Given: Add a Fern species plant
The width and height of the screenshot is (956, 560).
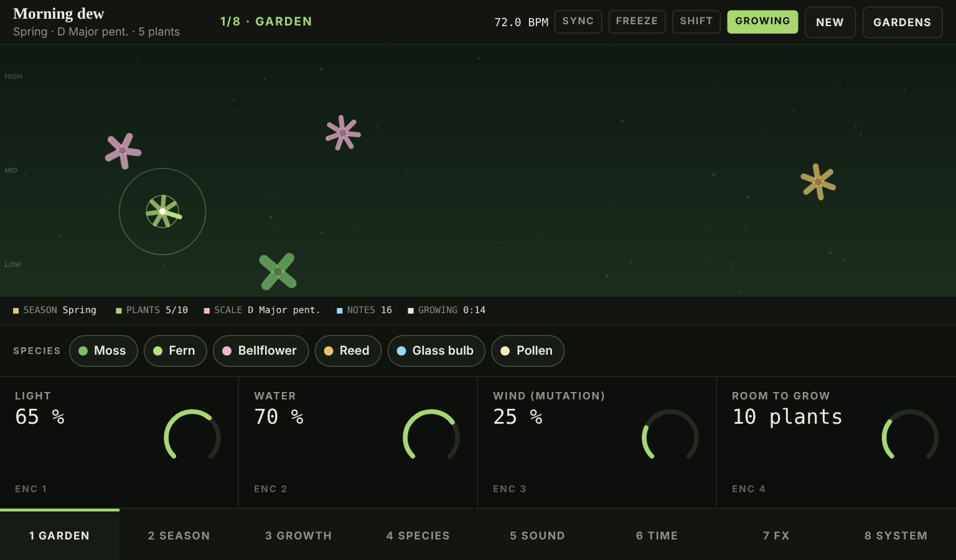Looking at the screenshot, I should click(175, 351).
